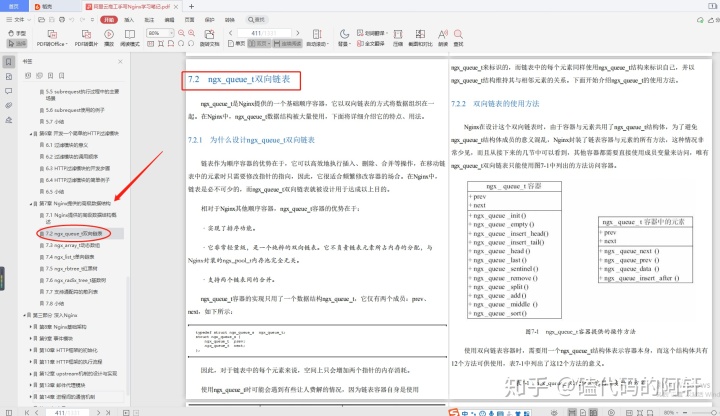Click status bar page number field
This screenshot has width=720, height=416.
tap(66, 412)
